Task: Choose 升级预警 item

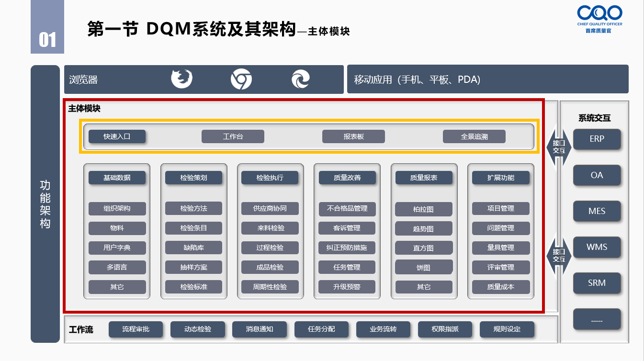Action: coord(347,287)
